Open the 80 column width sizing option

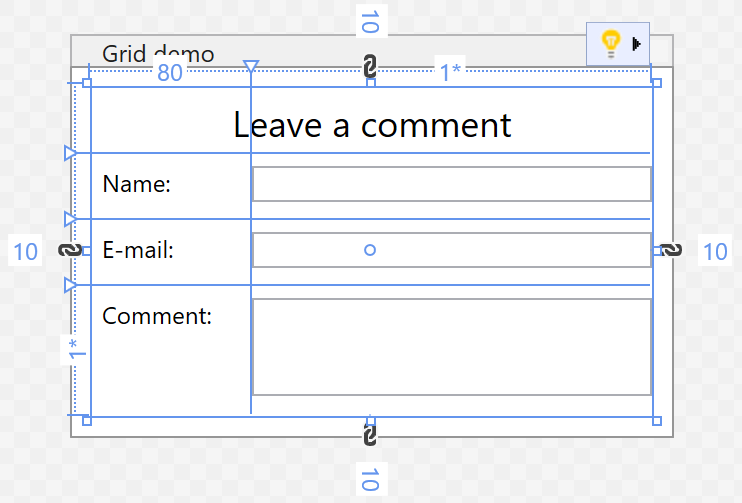[170, 73]
